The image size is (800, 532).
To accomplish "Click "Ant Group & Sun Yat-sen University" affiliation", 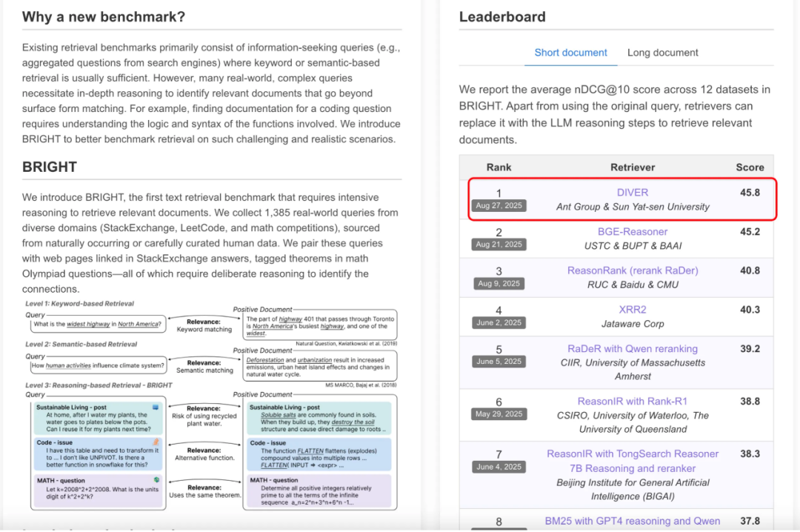I will coord(632,207).
